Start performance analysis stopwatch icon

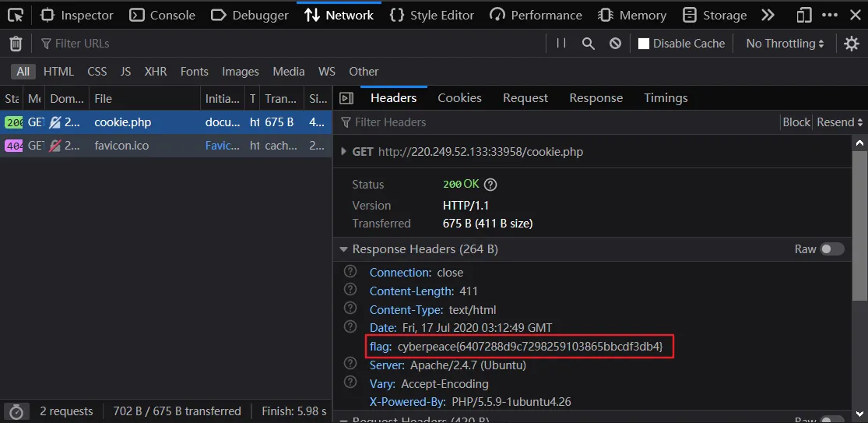tap(16, 411)
